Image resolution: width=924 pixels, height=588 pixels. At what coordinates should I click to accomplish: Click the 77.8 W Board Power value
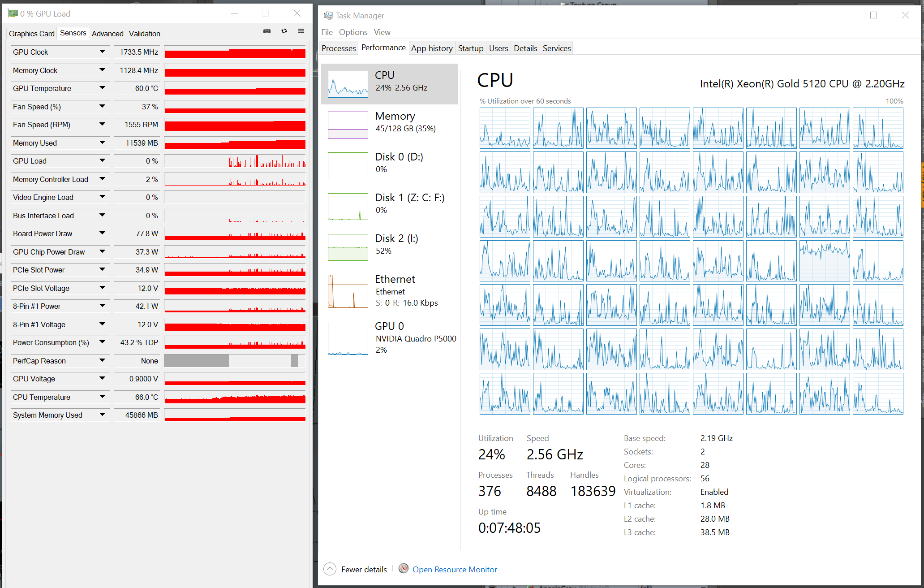(137, 233)
